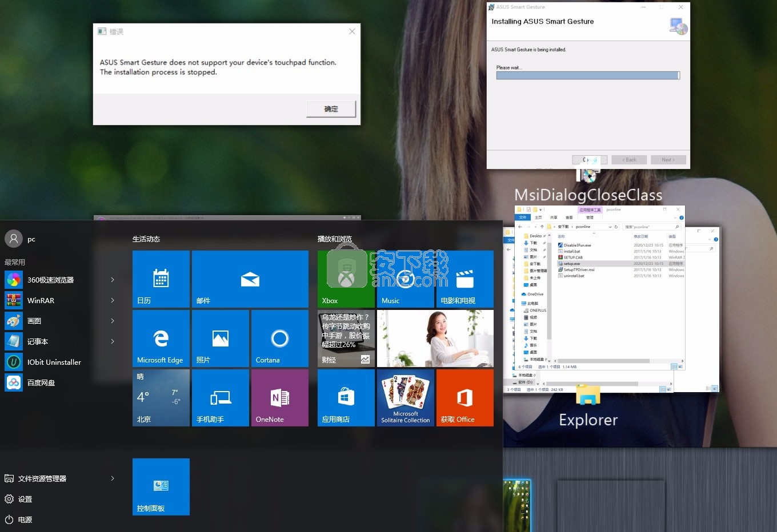Open the pc user account menu
Image resolution: width=777 pixels, height=532 pixels.
pyautogui.click(x=21, y=239)
